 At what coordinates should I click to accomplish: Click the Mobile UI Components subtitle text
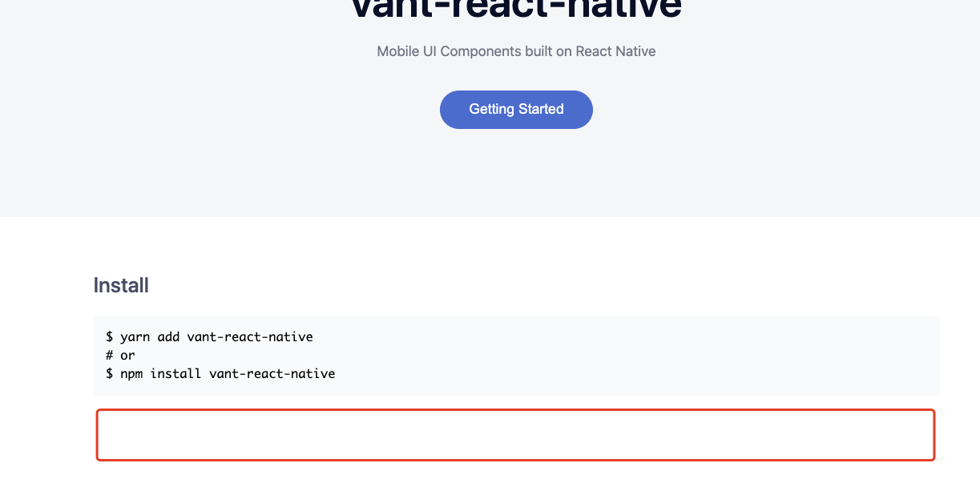pyautogui.click(x=516, y=50)
